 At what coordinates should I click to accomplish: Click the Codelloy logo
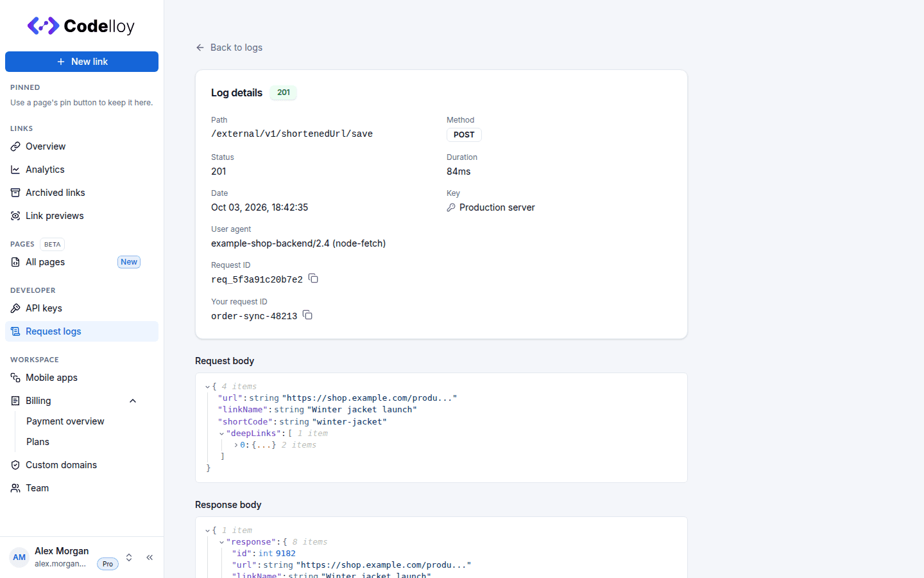[81, 26]
